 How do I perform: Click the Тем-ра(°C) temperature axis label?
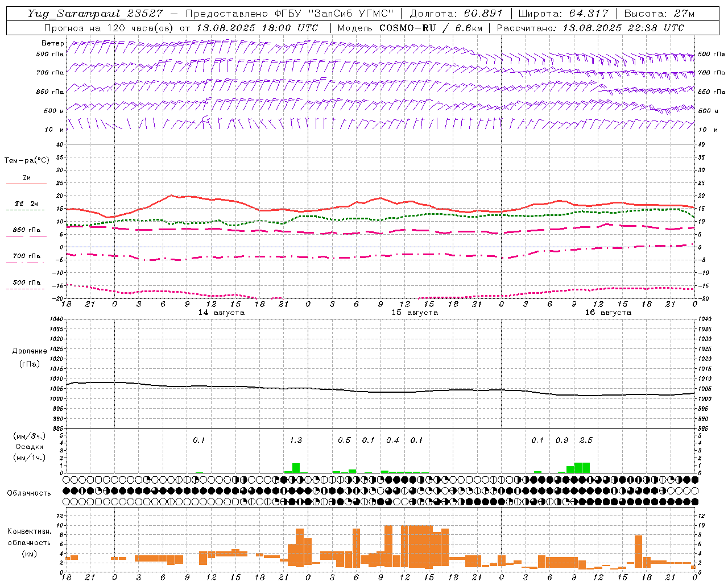[x=27, y=161]
